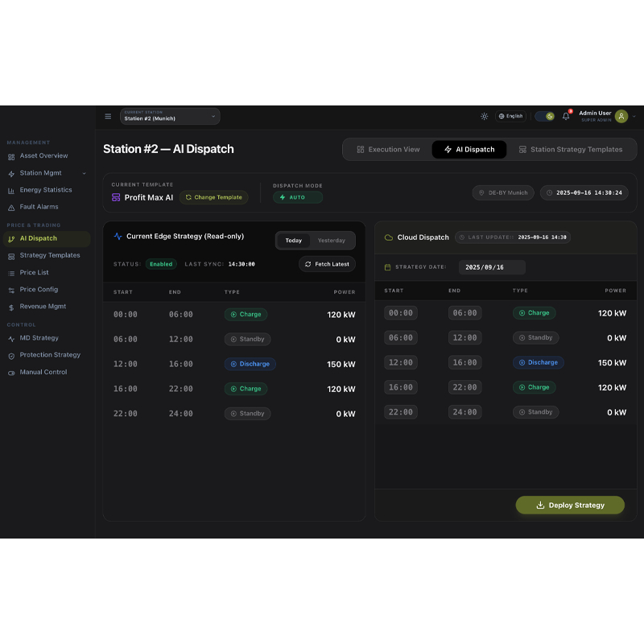This screenshot has width=644, height=644.
Task: Select the Price Config sliders icon
Action: (13, 289)
